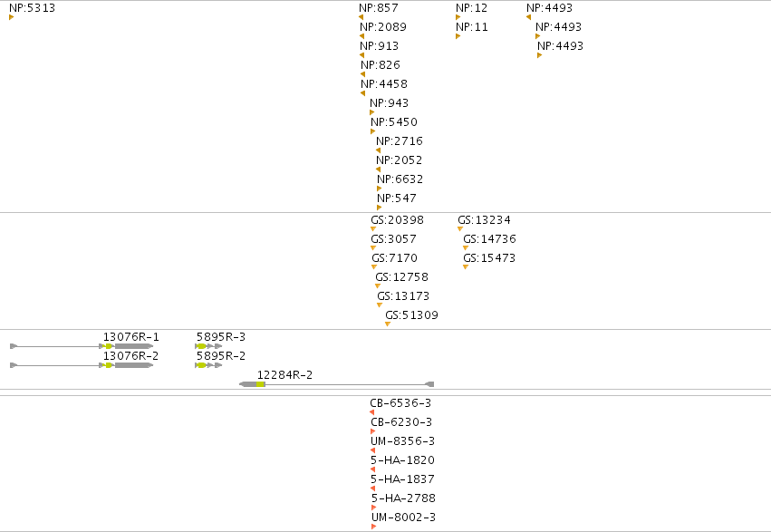Select the 13076R-1 transcript gene model
The image size is (771, 532).
82,346
